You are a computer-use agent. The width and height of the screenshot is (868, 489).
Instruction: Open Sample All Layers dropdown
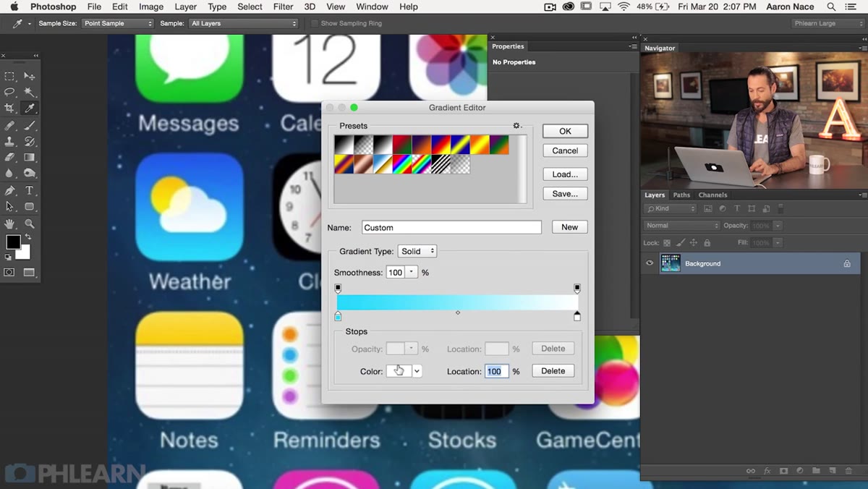pos(244,23)
